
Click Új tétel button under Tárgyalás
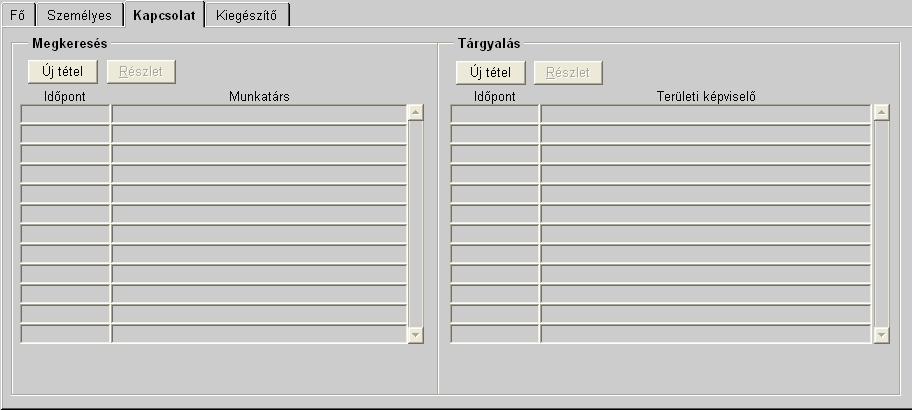click(491, 72)
